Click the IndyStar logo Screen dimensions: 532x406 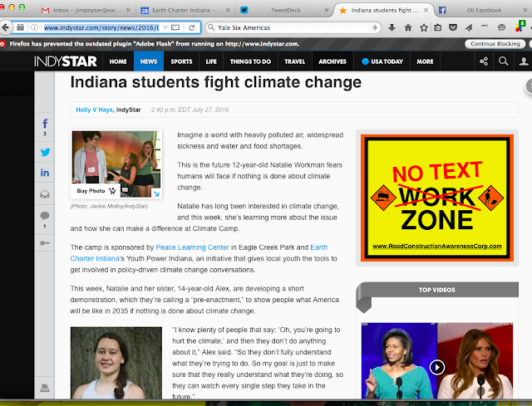tap(66, 61)
